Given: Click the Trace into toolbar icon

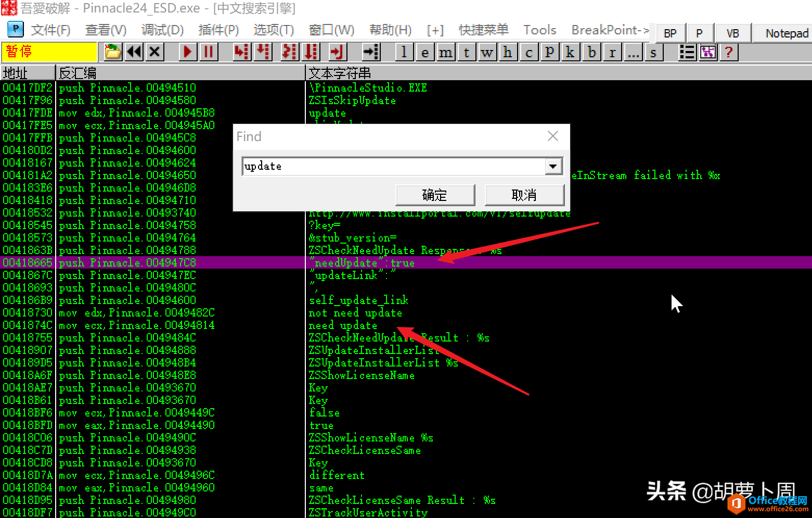Looking at the screenshot, I should (x=289, y=52).
